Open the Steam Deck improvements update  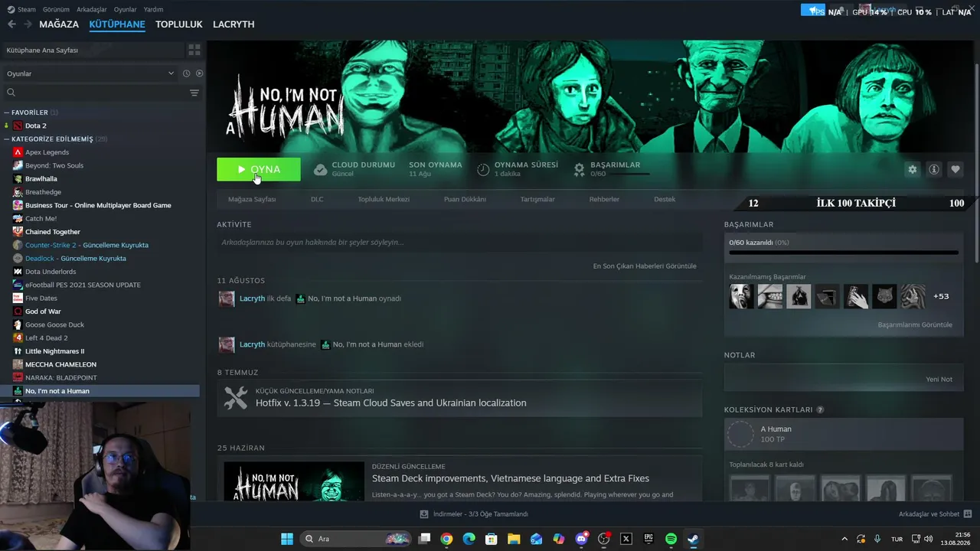click(x=511, y=478)
